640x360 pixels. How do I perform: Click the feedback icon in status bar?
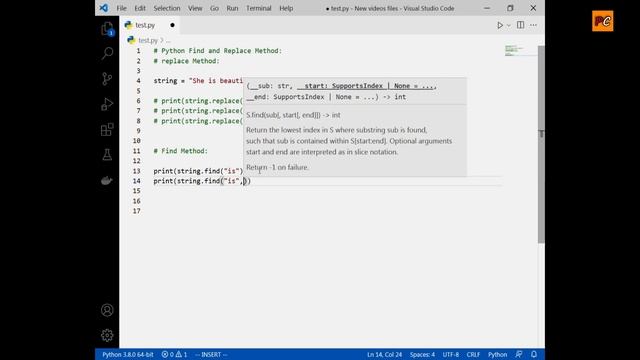519,354
